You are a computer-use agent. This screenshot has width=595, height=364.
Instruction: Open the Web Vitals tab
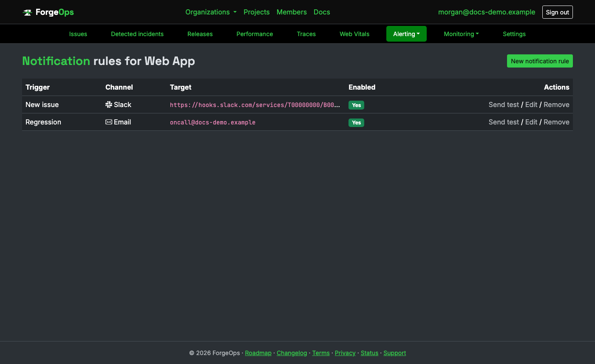(x=354, y=34)
